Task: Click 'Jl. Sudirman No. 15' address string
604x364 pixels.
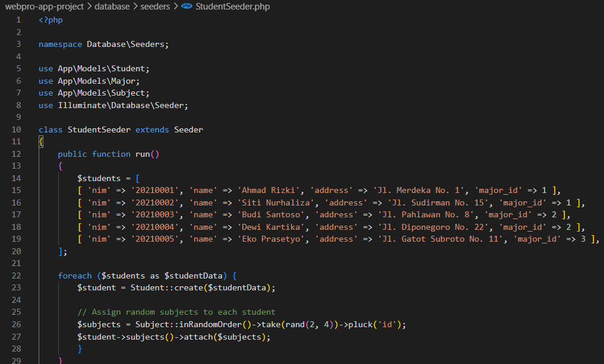Action: pyautogui.click(x=438, y=202)
